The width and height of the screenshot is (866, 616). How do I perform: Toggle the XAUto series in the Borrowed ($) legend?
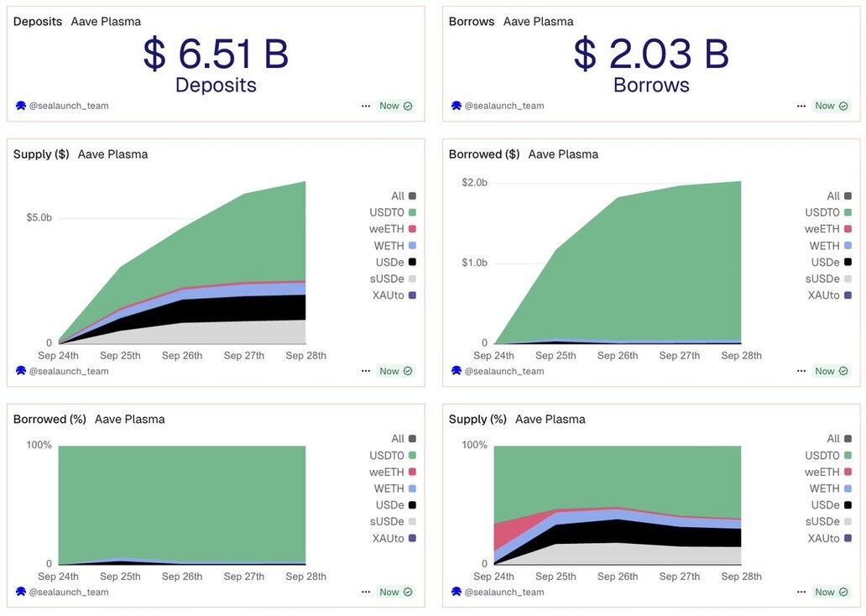pyautogui.click(x=830, y=295)
